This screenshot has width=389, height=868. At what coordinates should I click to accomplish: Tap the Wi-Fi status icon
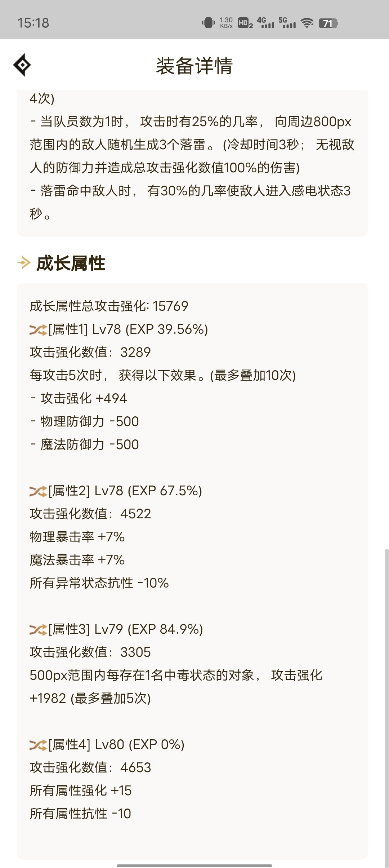coord(307,23)
